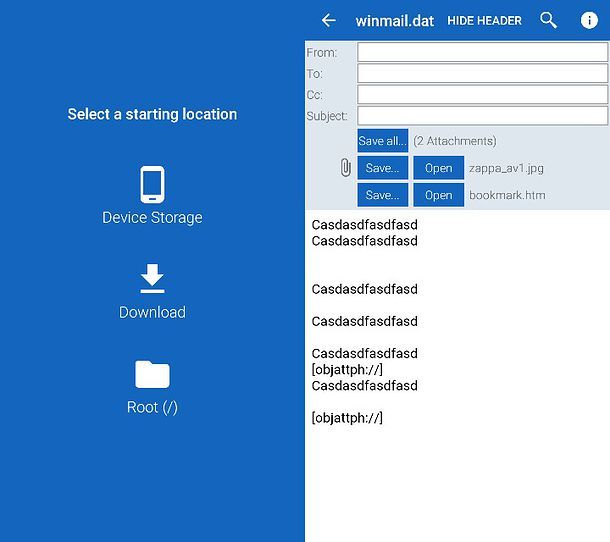Click the bookmark.htm file name
This screenshot has width=610, height=542.
tap(507, 195)
